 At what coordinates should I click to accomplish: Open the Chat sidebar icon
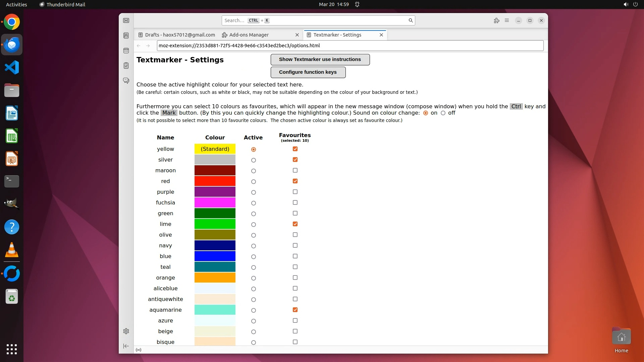click(x=126, y=81)
